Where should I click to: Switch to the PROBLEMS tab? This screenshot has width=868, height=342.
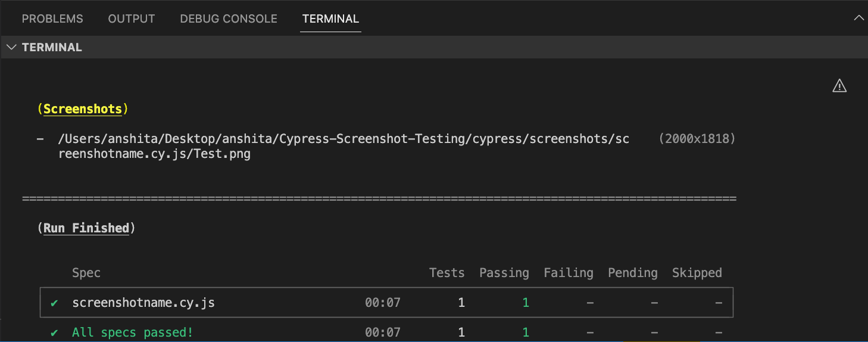52,18
